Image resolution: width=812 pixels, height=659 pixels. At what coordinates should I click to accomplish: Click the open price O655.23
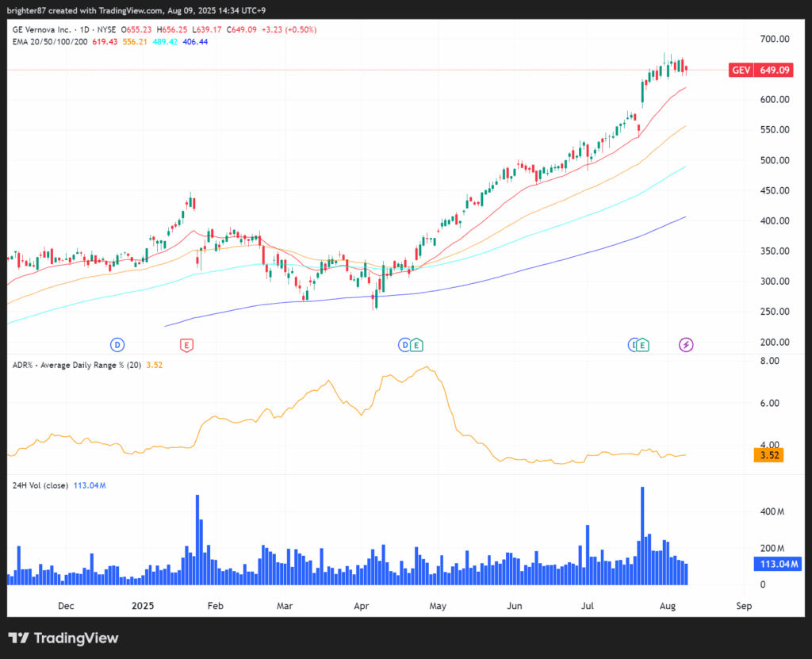click(136, 29)
